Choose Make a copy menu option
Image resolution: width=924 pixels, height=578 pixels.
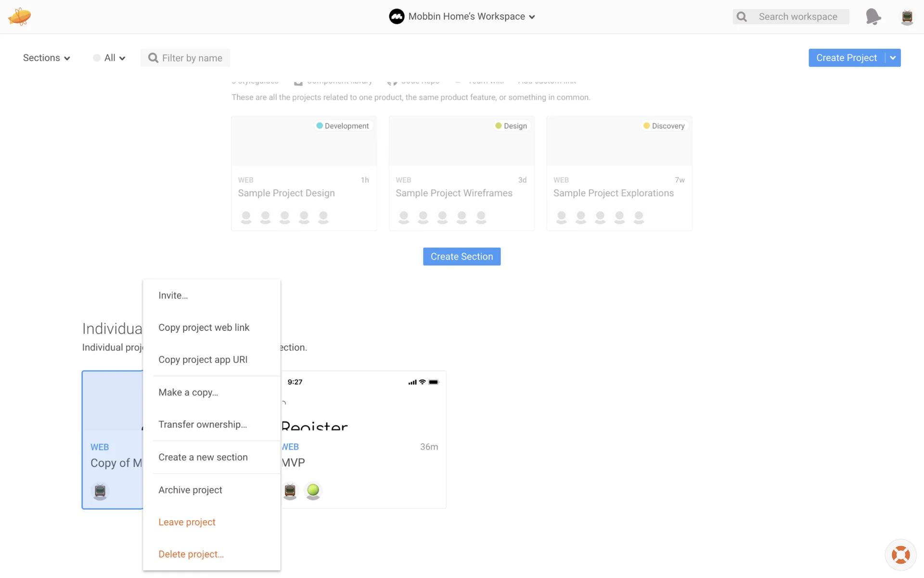pyautogui.click(x=188, y=392)
